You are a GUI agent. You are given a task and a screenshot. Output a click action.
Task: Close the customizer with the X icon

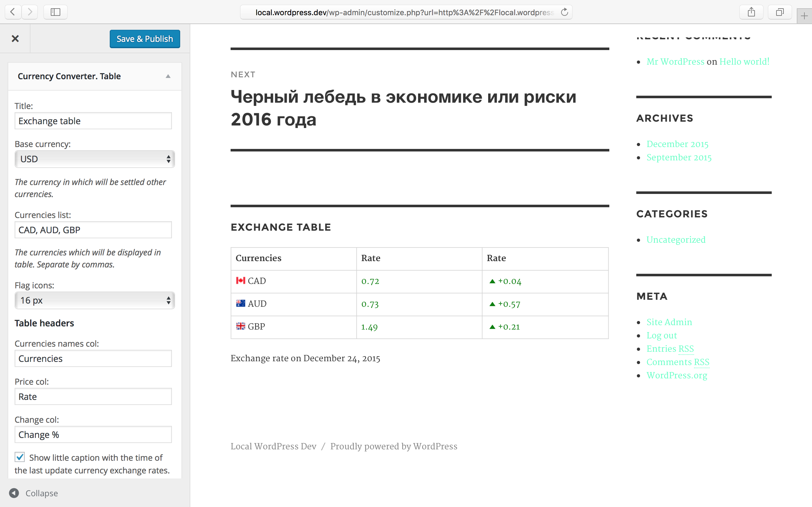15,39
